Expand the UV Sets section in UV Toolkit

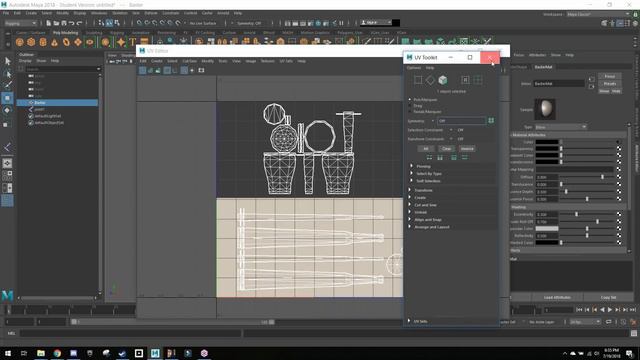(x=420, y=321)
